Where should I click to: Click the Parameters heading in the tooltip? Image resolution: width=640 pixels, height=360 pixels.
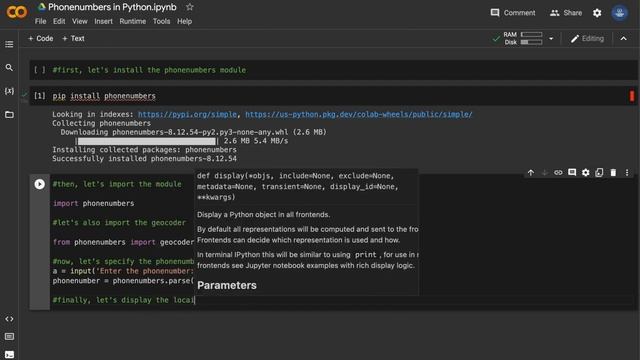[227, 285]
